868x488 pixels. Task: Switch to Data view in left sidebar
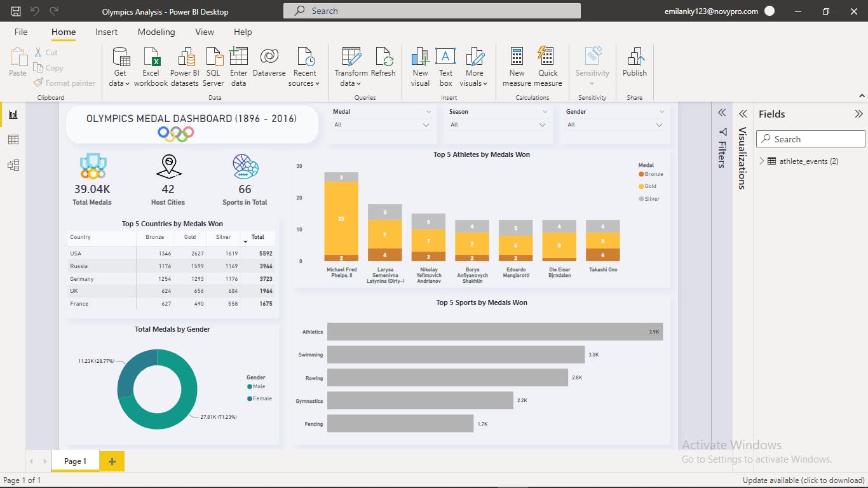(14, 139)
